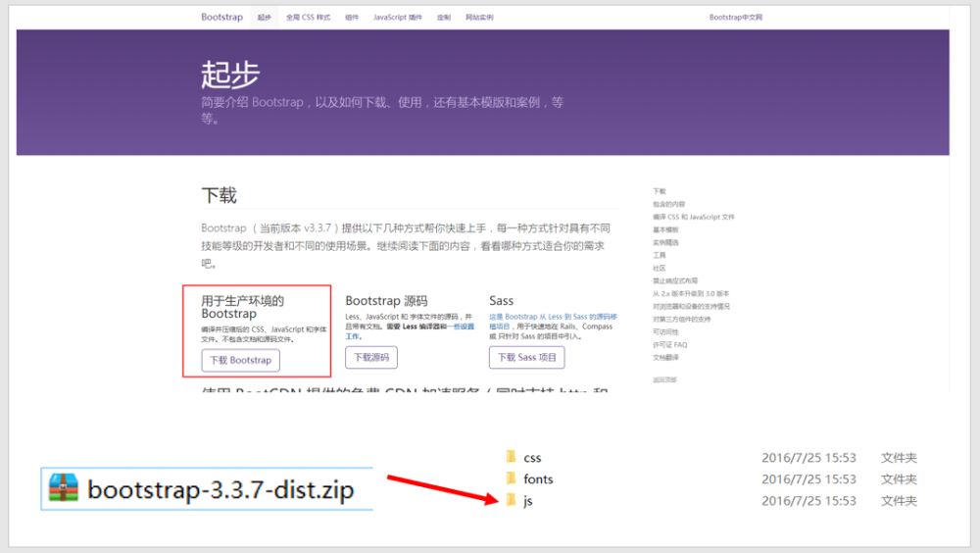Click the Bootstrap 源码 heading

pos(386,301)
